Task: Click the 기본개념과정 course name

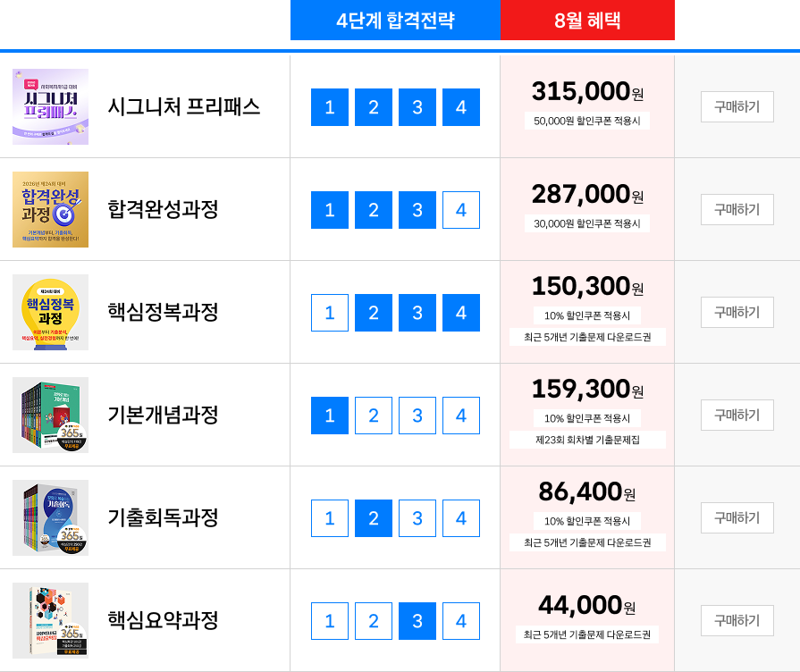Action: 163,415
